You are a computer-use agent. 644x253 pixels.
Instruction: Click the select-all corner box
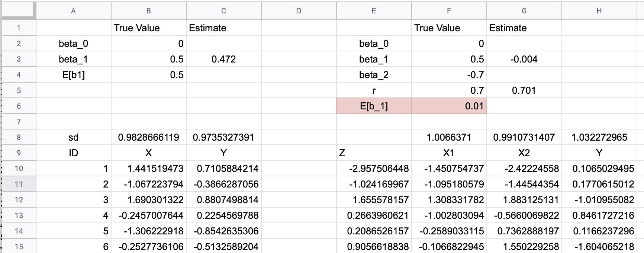click(19, 11)
